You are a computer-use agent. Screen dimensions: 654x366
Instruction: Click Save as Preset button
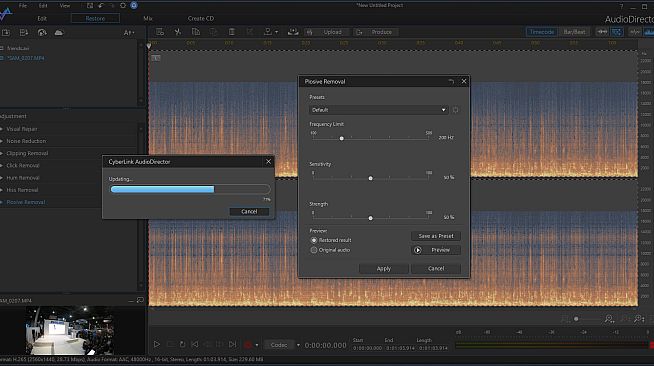click(436, 236)
